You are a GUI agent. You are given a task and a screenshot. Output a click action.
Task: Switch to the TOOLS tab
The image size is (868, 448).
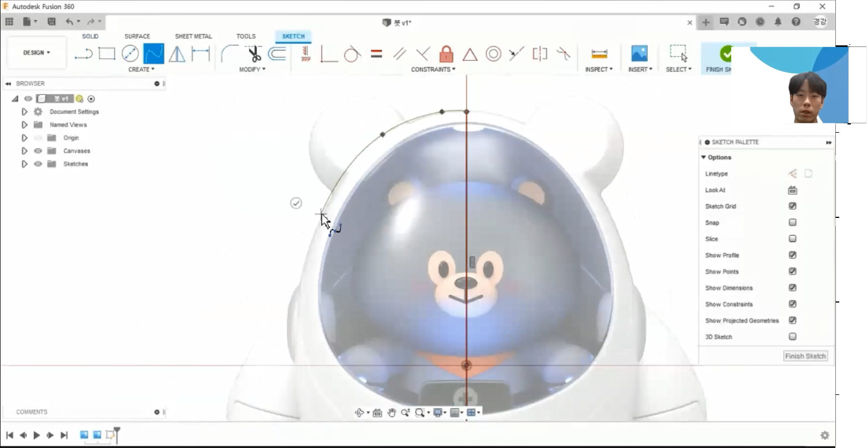[x=246, y=37]
